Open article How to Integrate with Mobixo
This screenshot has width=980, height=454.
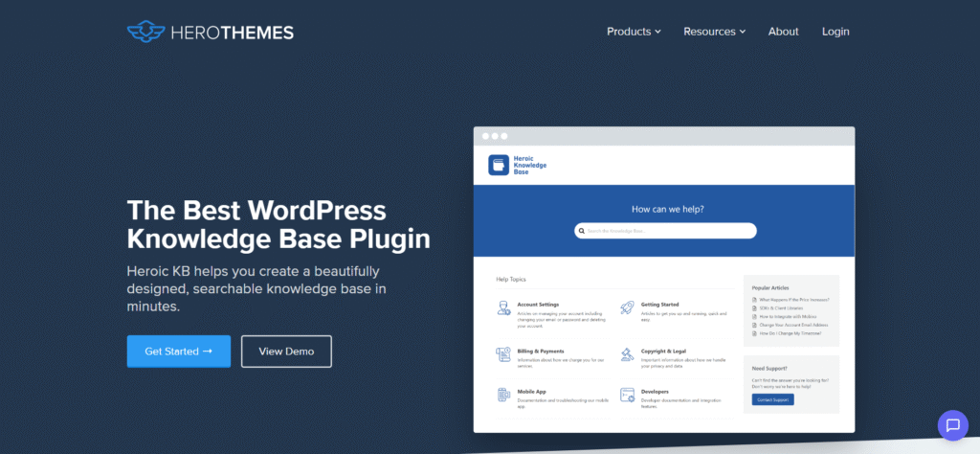point(787,316)
